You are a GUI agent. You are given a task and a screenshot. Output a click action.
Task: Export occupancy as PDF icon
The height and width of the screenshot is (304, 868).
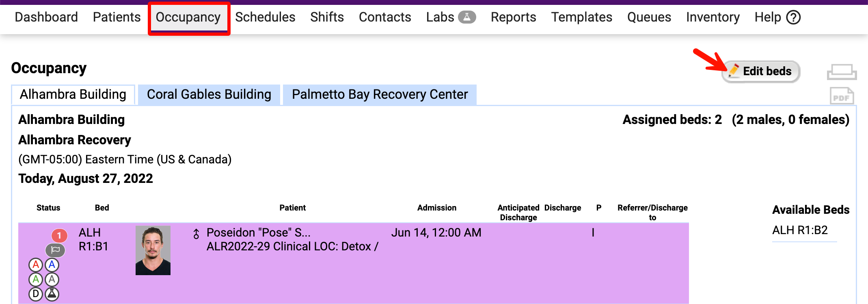842,96
